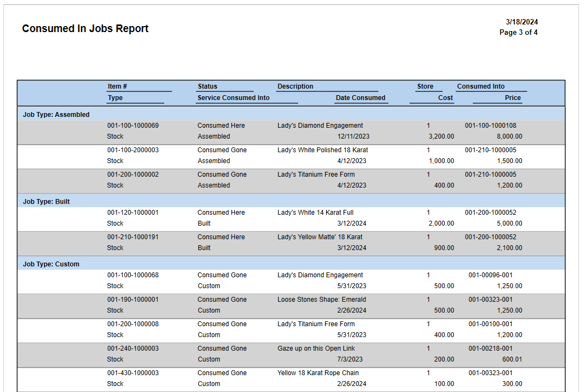Viewport: 584px width, 392px height.
Task: Select the Job Type: Custom group header
Action: point(51,264)
